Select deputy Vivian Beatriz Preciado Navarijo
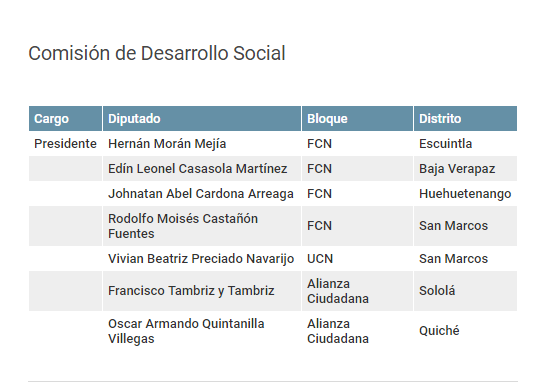Screen dimensions: 547x388 click(201, 259)
